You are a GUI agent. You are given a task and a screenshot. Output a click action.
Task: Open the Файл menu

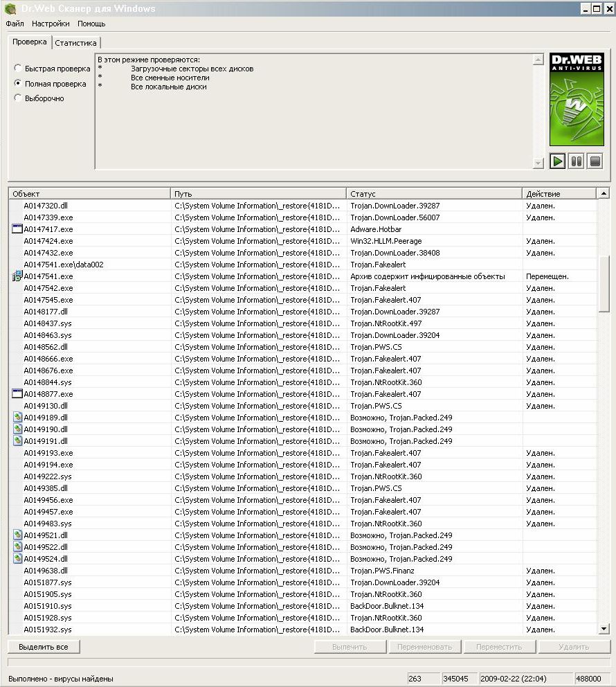15,24
